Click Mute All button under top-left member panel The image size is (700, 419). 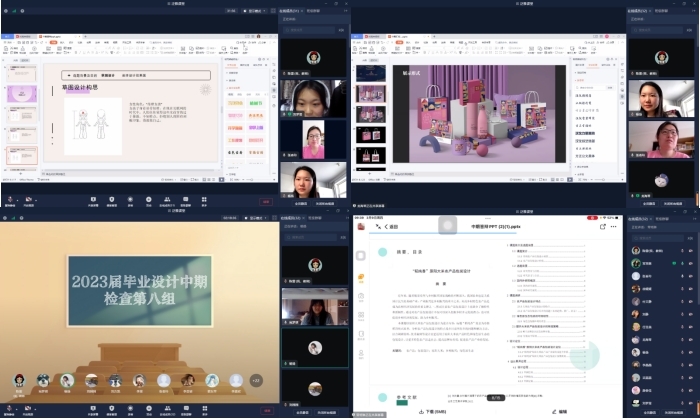pyautogui.click(x=301, y=203)
